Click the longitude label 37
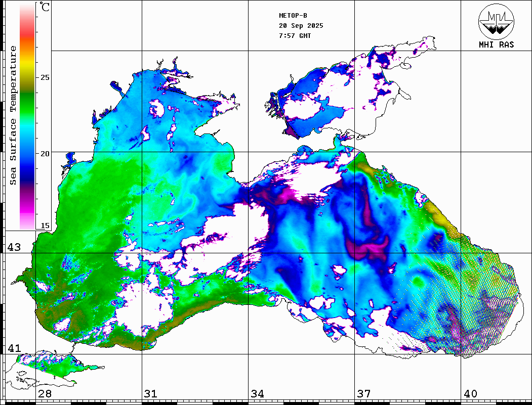The image size is (532, 405). (363, 394)
